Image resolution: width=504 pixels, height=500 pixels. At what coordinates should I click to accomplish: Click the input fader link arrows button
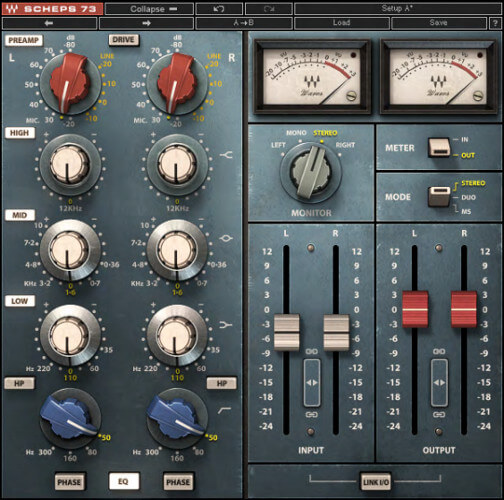tap(312, 383)
